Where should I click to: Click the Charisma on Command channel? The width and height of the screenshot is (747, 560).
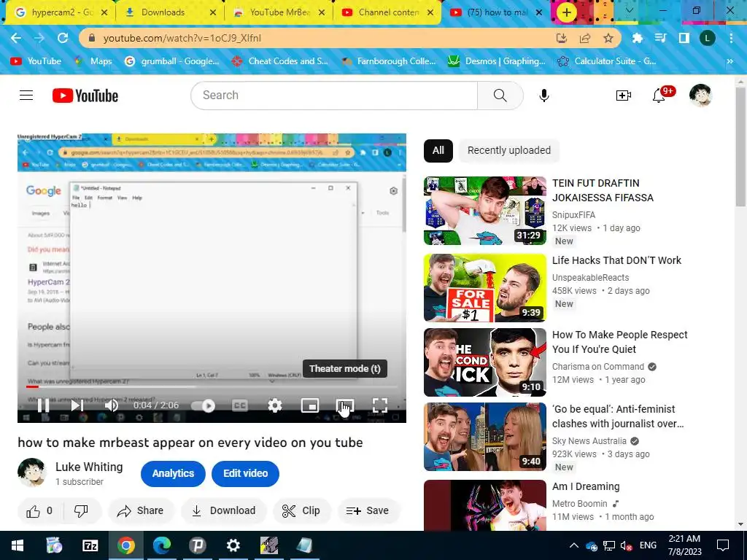(x=598, y=367)
